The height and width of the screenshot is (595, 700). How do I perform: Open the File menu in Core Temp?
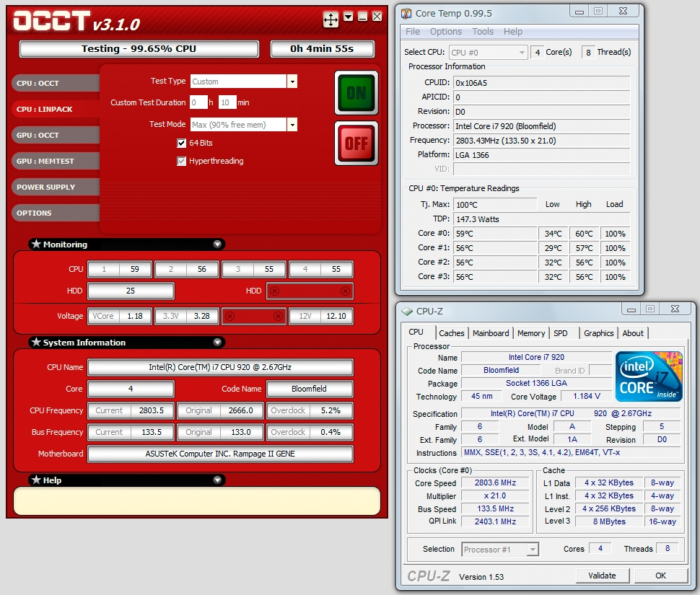click(x=413, y=32)
